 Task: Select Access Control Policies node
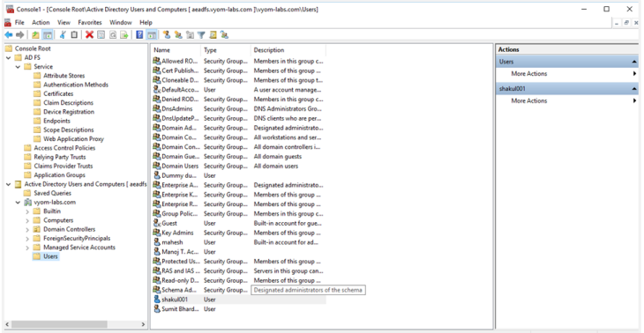click(64, 148)
